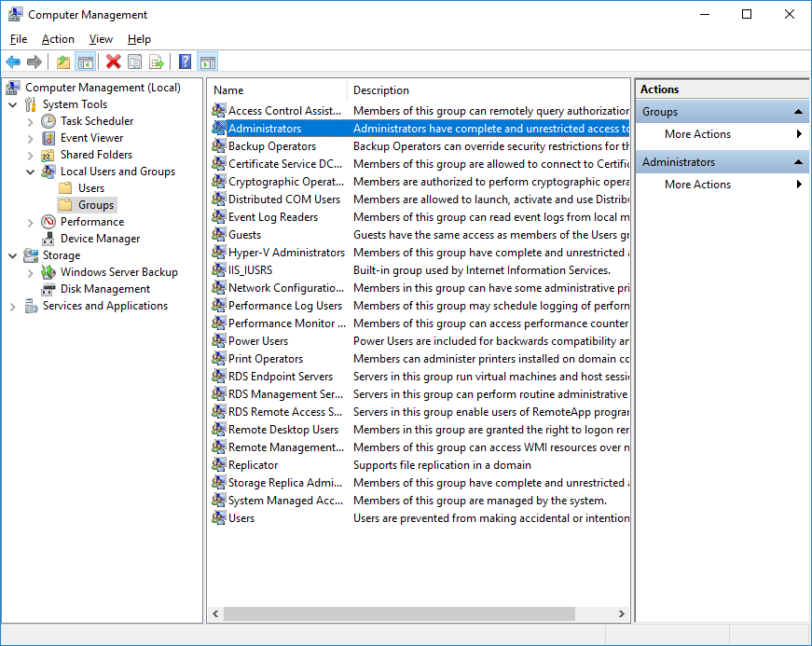Click the red Delete icon

point(114,62)
